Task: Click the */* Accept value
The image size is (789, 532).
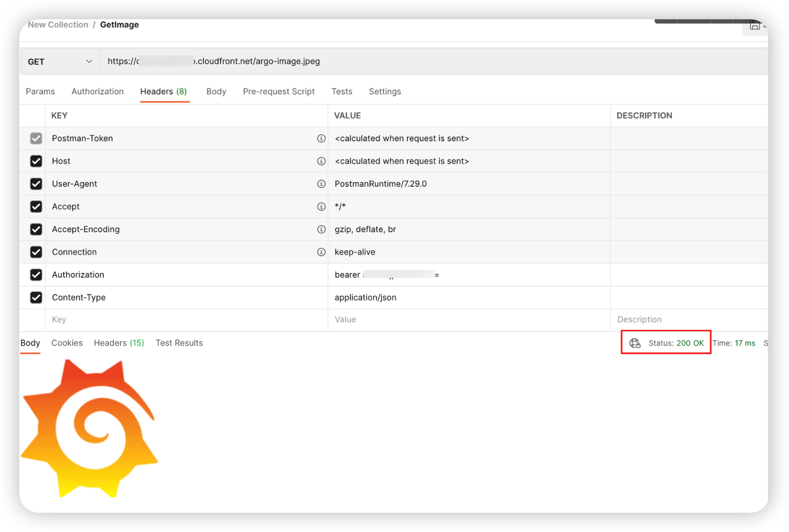Action: 340,207
